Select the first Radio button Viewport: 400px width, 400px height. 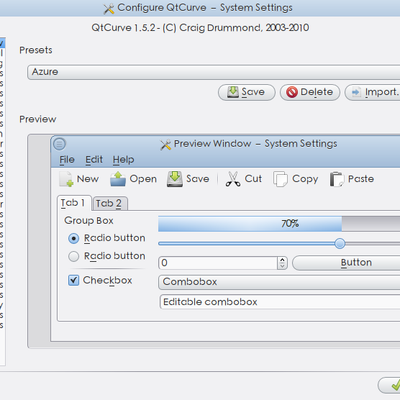pos(74,238)
